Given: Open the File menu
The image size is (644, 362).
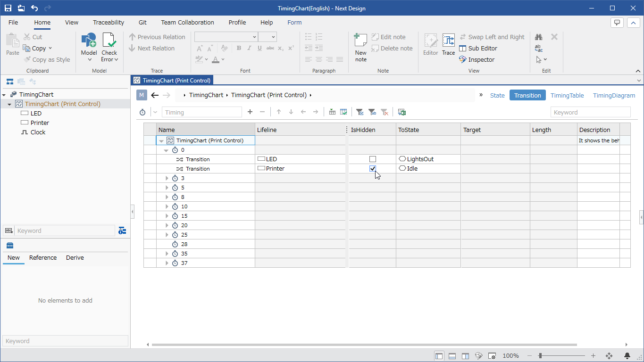Looking at the screenshot, I should [13, 22].
